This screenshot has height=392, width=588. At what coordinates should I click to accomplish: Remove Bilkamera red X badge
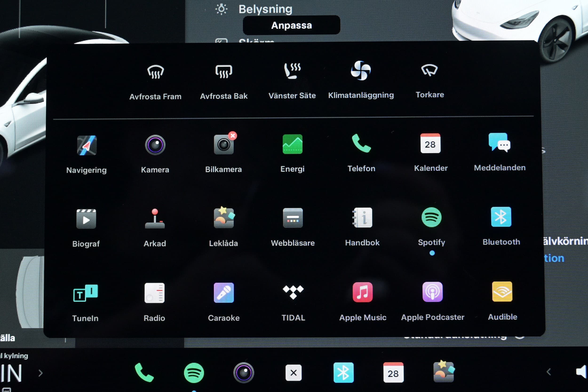(233, 136)
